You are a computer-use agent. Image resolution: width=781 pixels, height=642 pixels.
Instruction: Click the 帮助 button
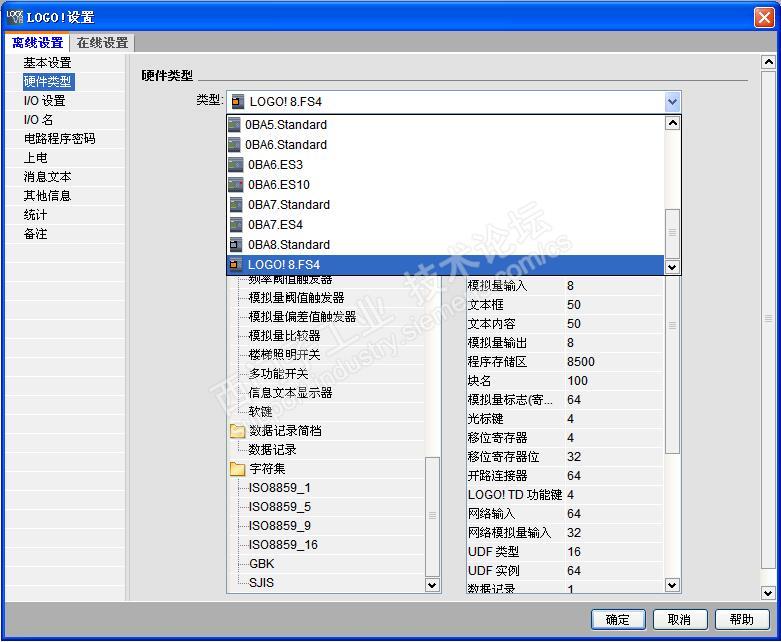tap(742, 620)
